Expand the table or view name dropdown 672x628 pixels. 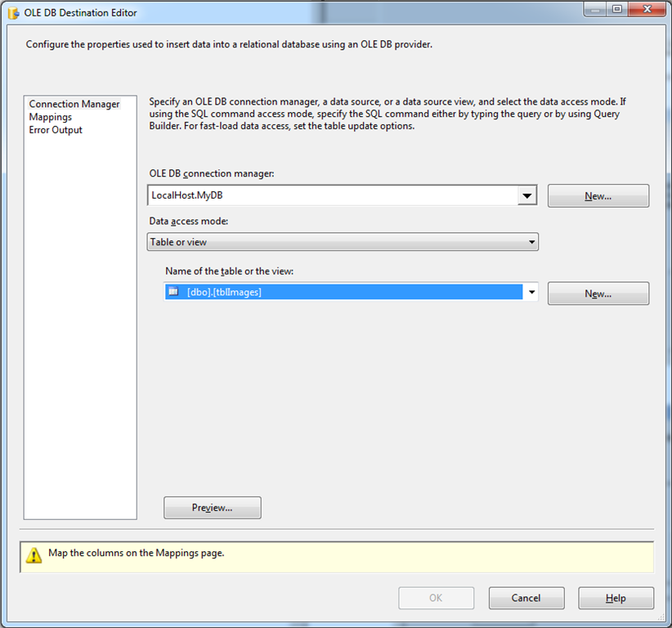(x=531, y=291)
